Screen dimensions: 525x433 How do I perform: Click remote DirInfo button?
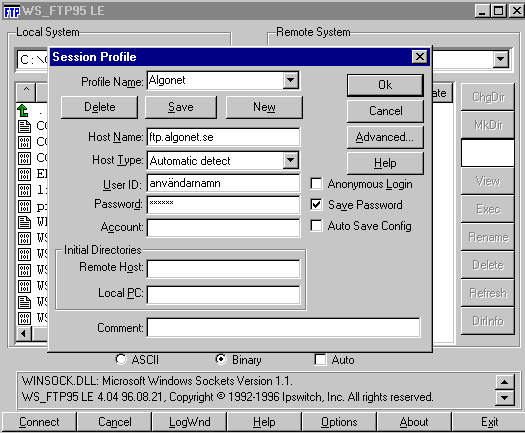pos(488,321)
